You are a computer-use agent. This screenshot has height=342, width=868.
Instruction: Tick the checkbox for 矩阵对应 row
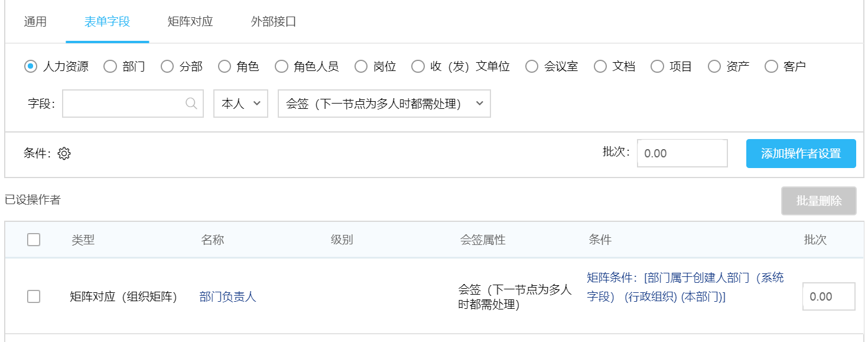[34, 296]
